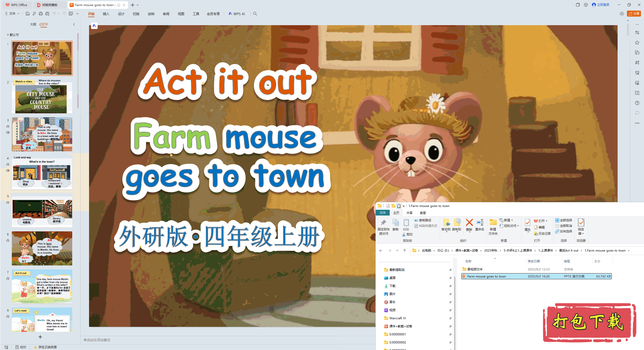644x350 pixels.
Task: Click the Save icon in WPS Office
Action: click(28, 14)
